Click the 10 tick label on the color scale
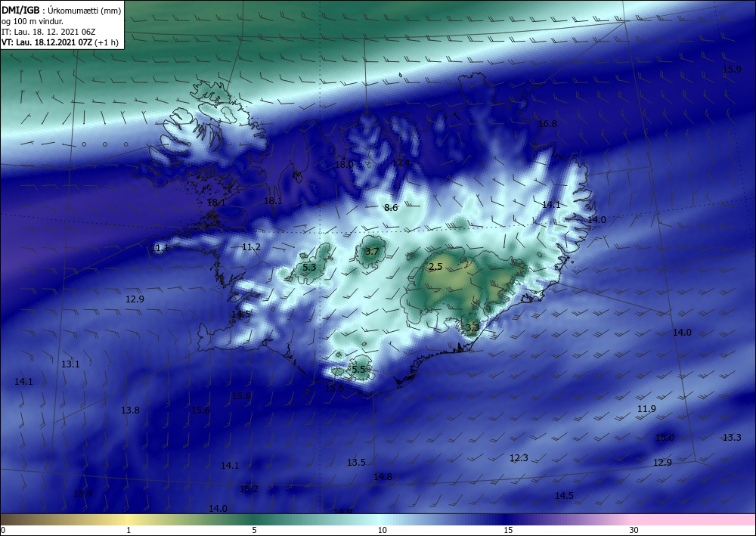The image size is (756, 536). (x=382, y=531)
